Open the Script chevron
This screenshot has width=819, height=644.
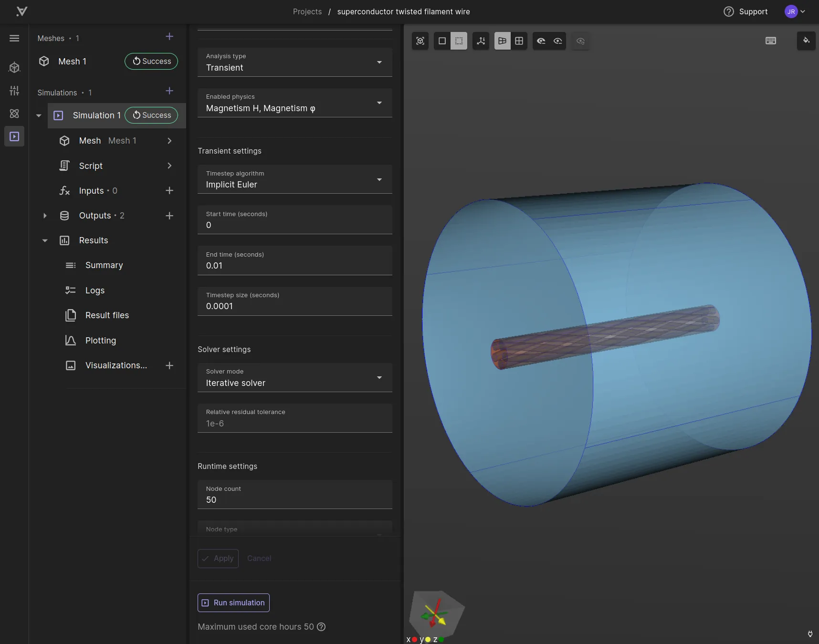(x=169, y=166)
